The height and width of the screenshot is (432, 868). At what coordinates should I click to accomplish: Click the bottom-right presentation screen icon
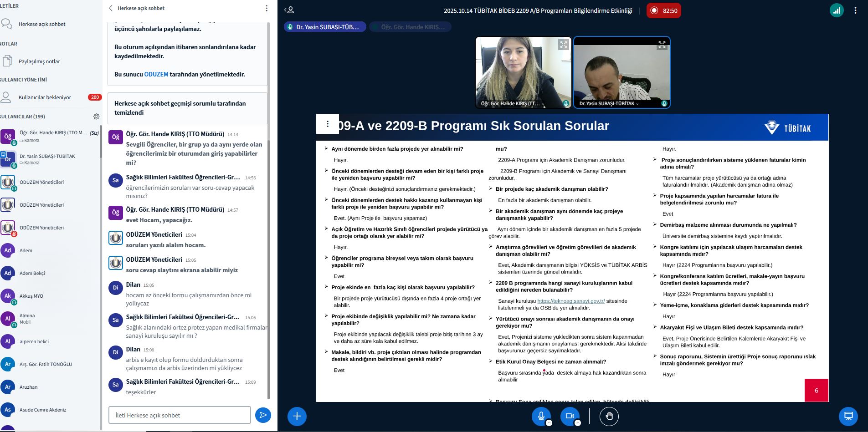tap(848, 416)
